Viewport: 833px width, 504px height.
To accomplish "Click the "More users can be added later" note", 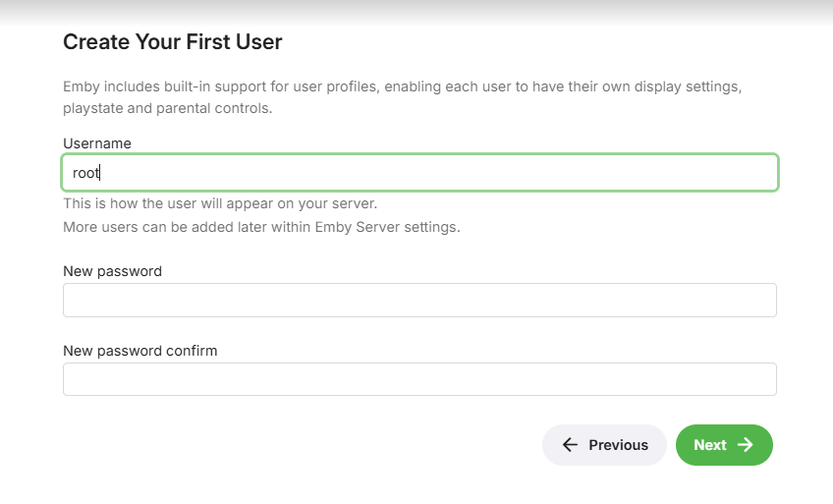I will tap(261, 227).
